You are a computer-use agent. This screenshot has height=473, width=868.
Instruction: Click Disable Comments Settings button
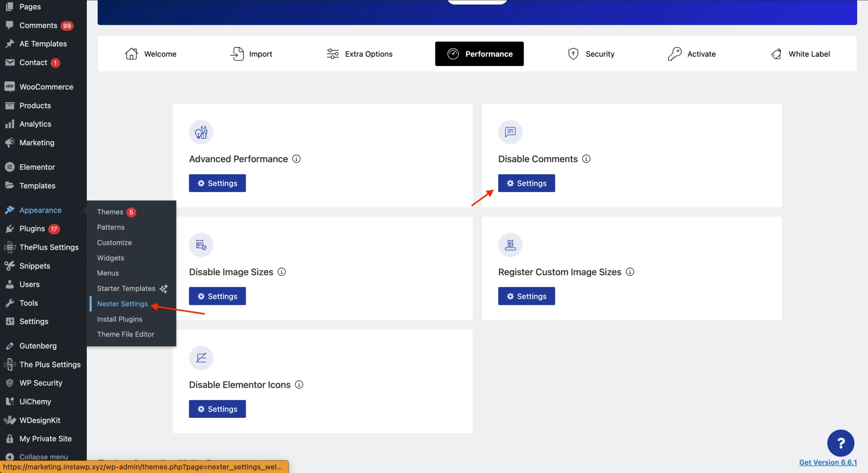(526, 183)
